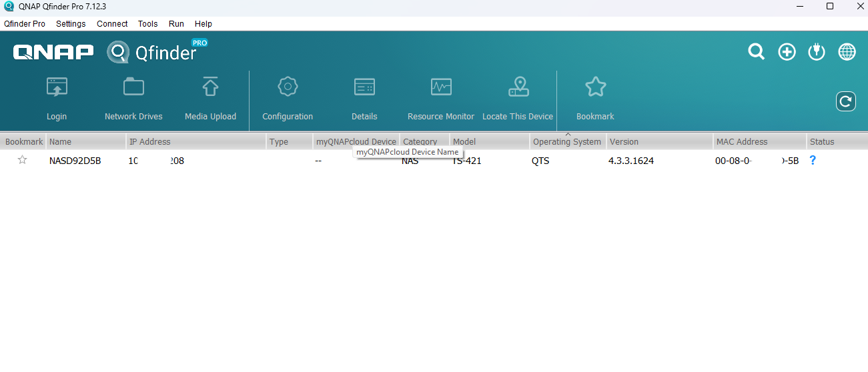Show device Details
This screenshot has width=868, height=372.
coord(364,87)
